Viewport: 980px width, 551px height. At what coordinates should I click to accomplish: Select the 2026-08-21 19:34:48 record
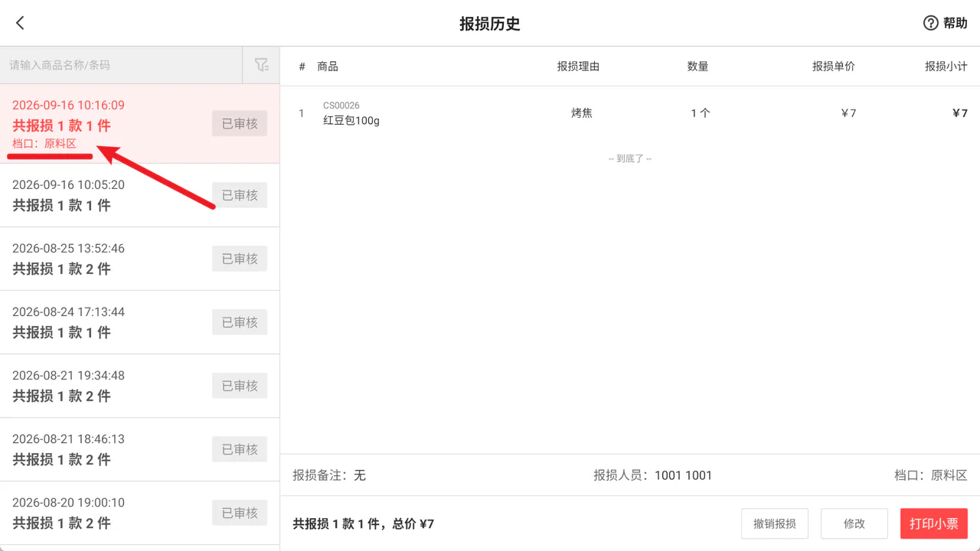click(x=139, y=386)
